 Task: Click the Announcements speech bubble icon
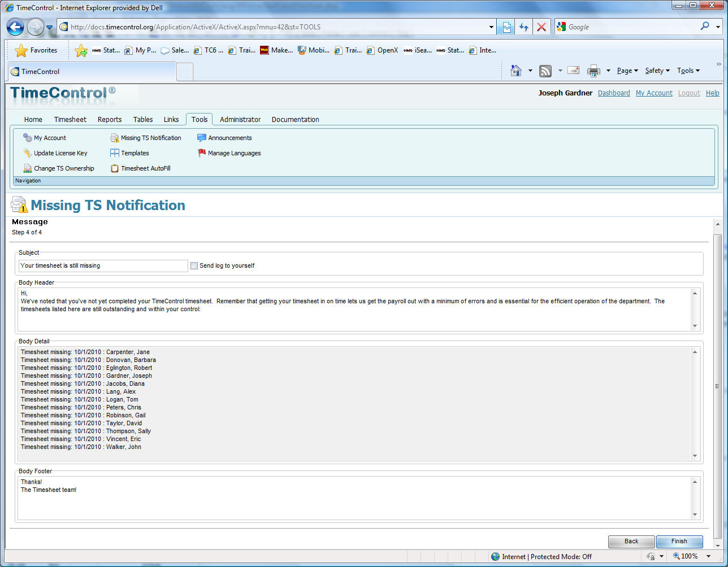[x=202, y=138]
